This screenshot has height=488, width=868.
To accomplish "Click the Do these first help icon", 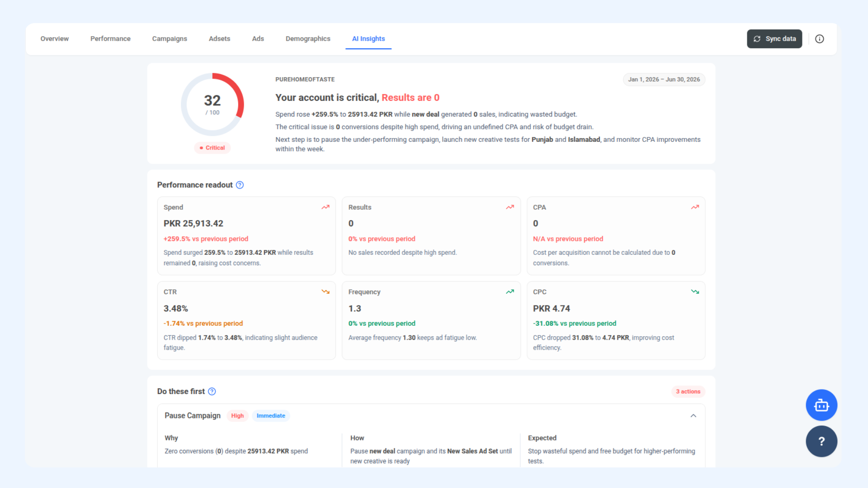I will click(212, 391).
